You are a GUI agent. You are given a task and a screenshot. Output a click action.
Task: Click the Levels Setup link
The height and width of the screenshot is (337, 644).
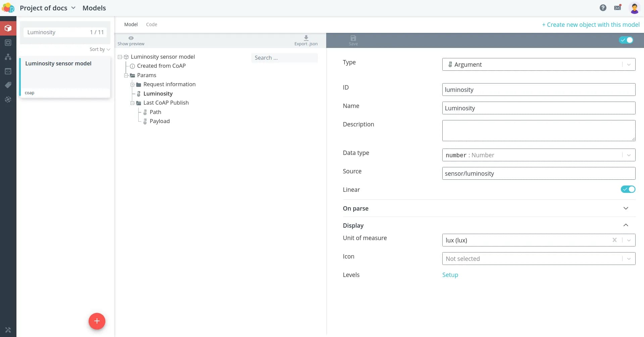(450, 275)
